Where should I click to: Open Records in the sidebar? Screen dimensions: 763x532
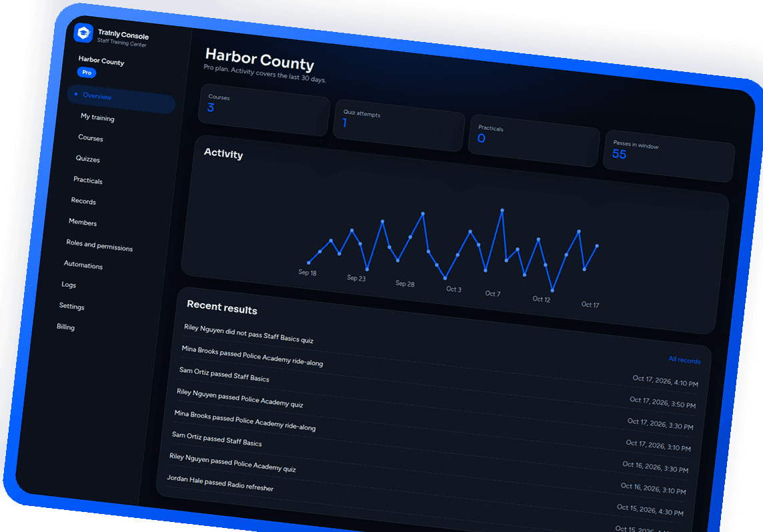[83, 201]
